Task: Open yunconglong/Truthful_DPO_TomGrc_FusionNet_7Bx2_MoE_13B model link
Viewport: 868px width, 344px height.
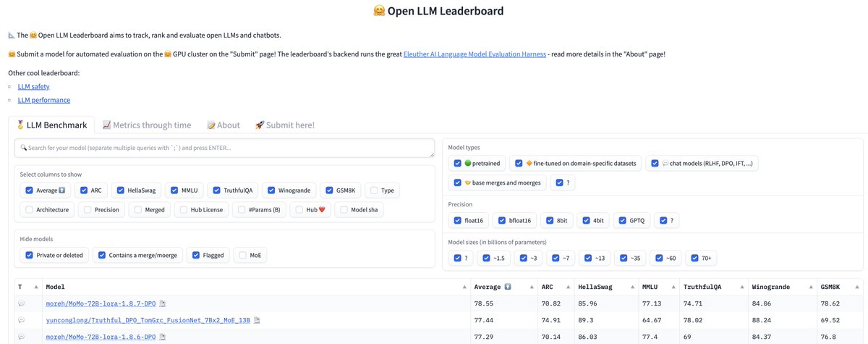Action: [148, 319]
